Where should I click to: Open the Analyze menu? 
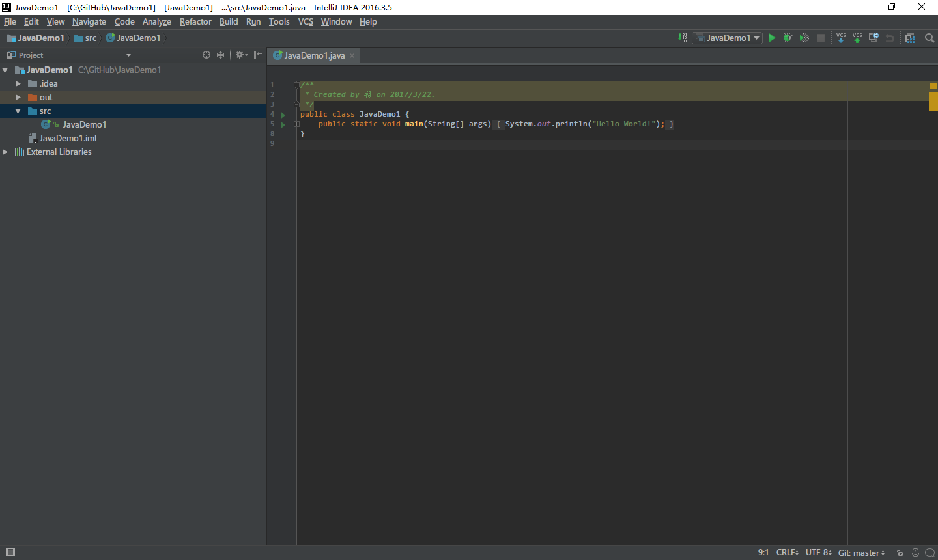coord(157,21)
